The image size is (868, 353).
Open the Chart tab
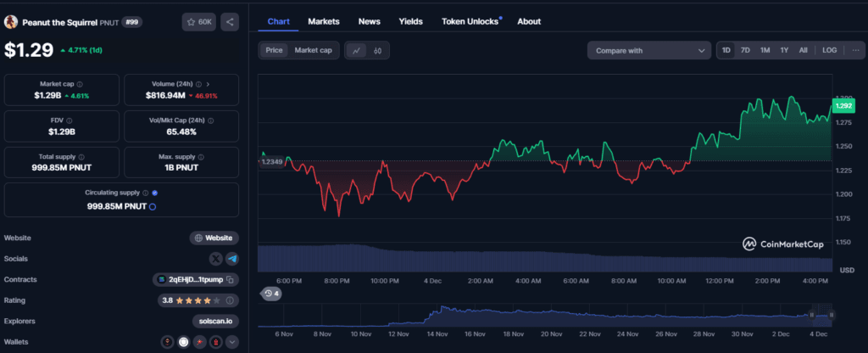(x=278, y=21)
